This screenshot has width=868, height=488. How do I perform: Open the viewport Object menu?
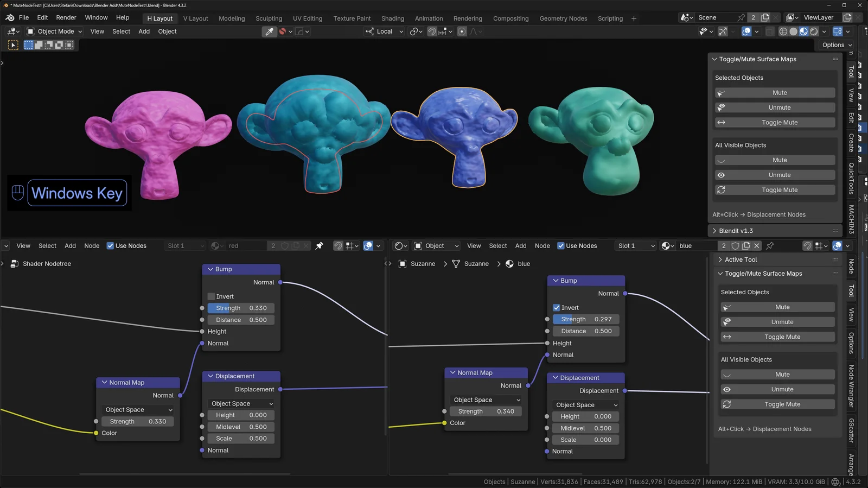click(167, 31)
